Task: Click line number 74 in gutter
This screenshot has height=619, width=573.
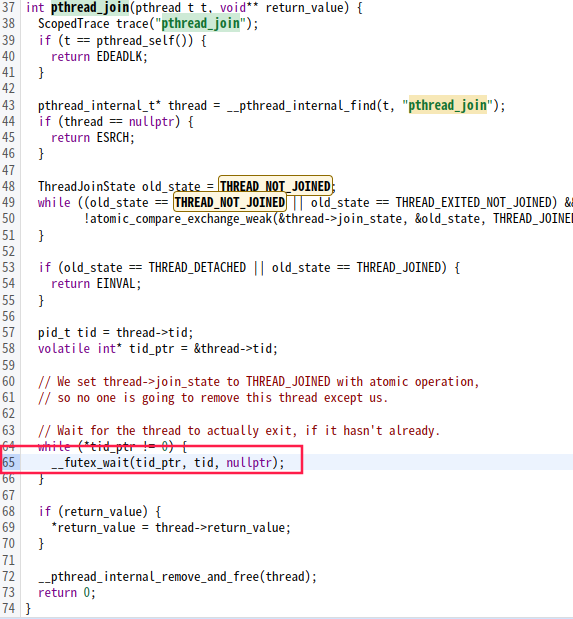Action: (8, 609)
